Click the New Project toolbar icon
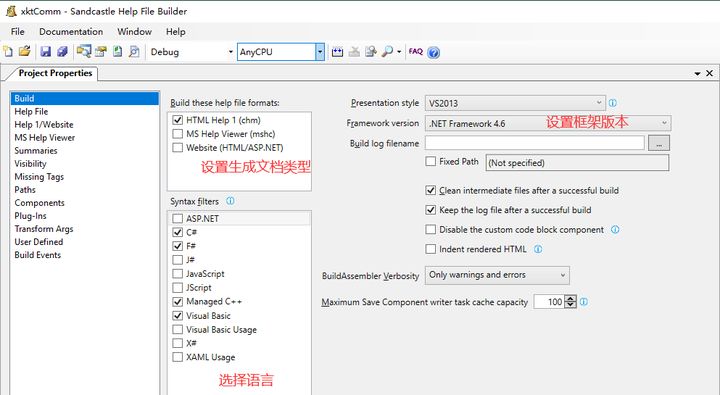 pos(8,51)
